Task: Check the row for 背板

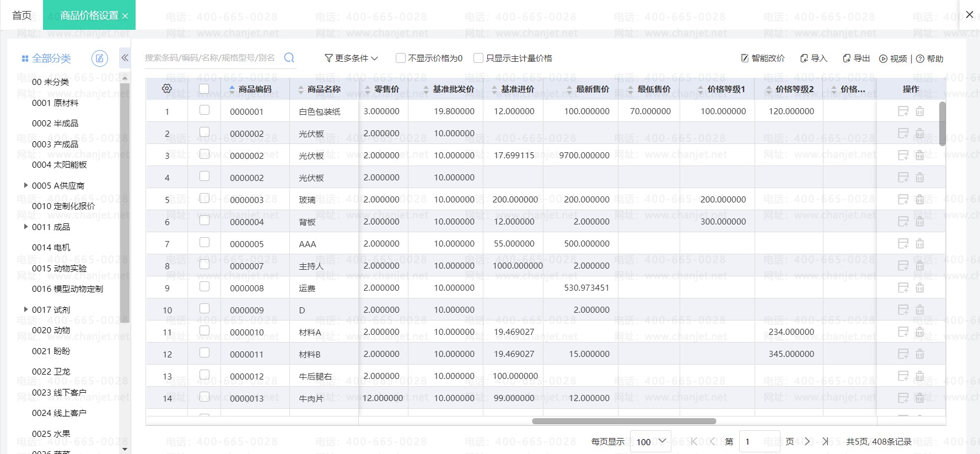Action: point(204,221)
